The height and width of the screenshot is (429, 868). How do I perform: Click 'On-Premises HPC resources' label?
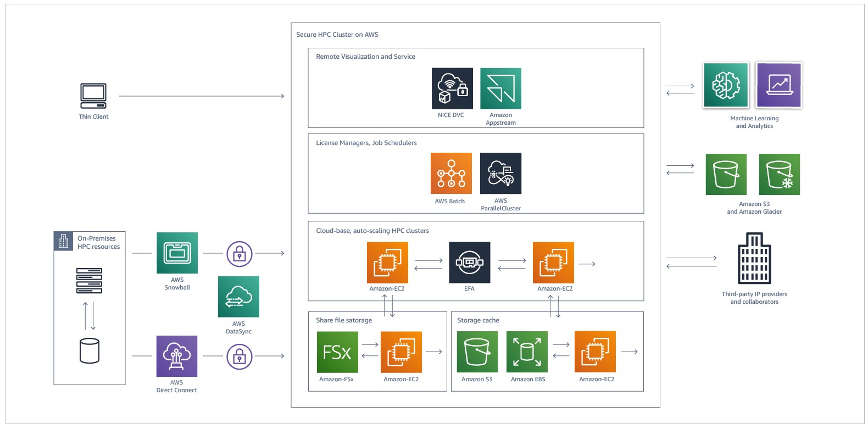pyautogui.click(x=98, y=242)
